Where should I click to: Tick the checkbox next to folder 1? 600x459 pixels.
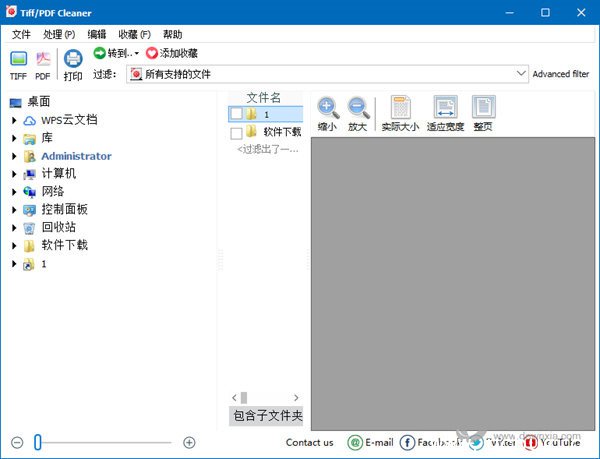(x=236, y=114)
